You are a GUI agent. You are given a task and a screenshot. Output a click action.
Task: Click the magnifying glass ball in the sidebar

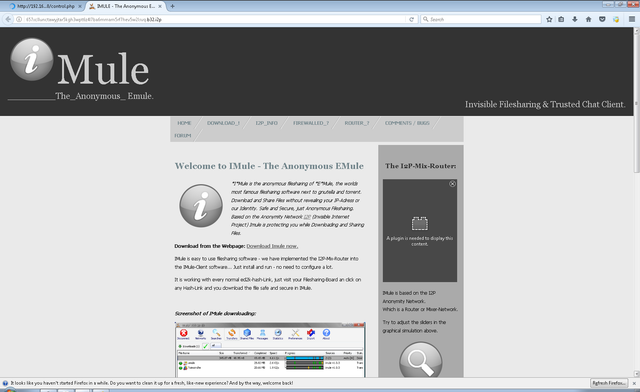(420, 360)
